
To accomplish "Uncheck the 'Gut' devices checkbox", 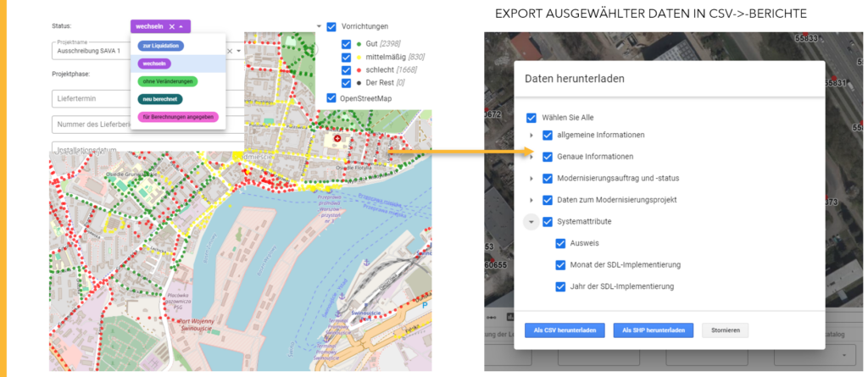I will [346, 43].
